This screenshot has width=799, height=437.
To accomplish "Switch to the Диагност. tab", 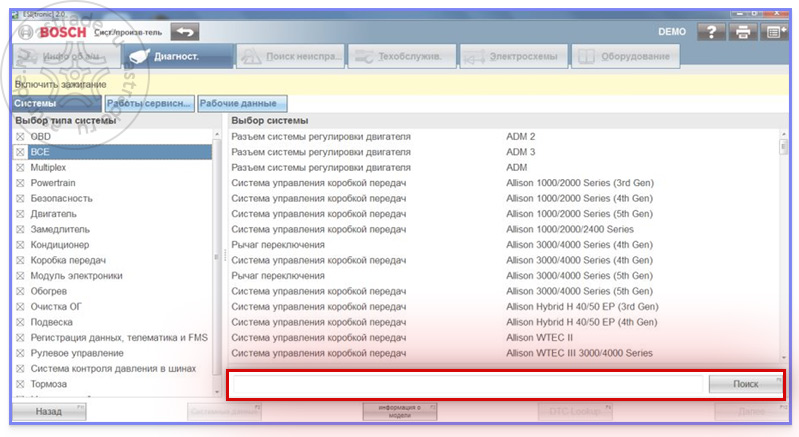I will [x=178, y=57].
